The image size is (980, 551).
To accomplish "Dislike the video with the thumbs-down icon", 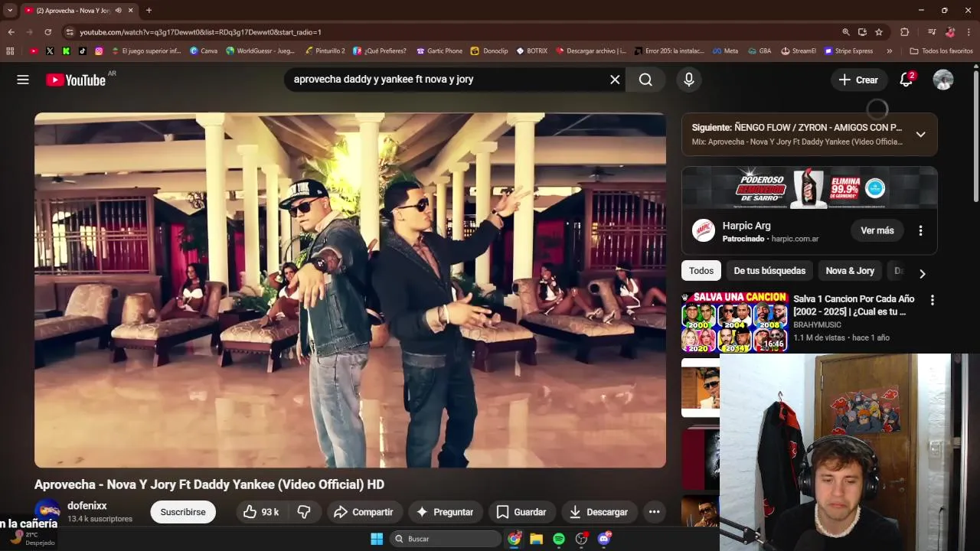I will pyautogui.click(x=304, y=512).
